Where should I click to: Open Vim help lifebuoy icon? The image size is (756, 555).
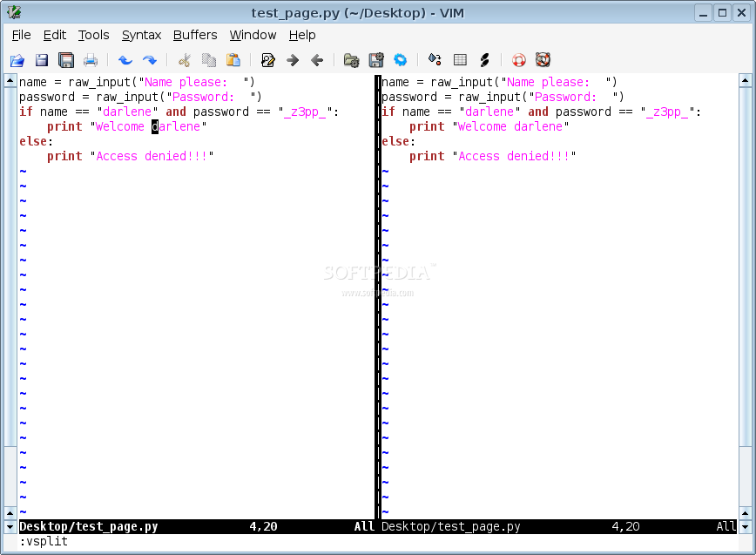pyautogui.click(x=519, y=60)
